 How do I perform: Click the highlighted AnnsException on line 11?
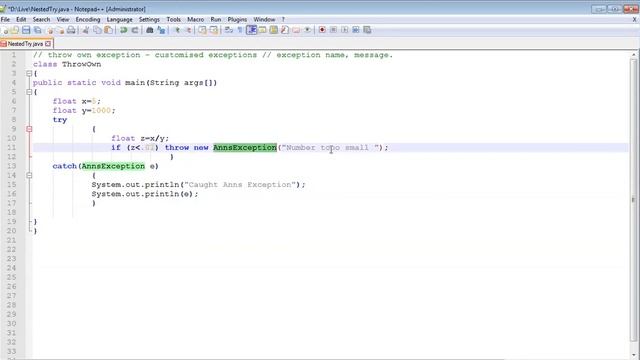[245, 147]
